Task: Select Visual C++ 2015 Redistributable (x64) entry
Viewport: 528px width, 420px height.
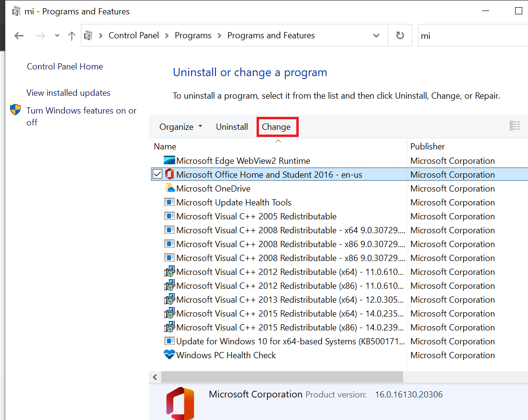Action: (290, 313)
